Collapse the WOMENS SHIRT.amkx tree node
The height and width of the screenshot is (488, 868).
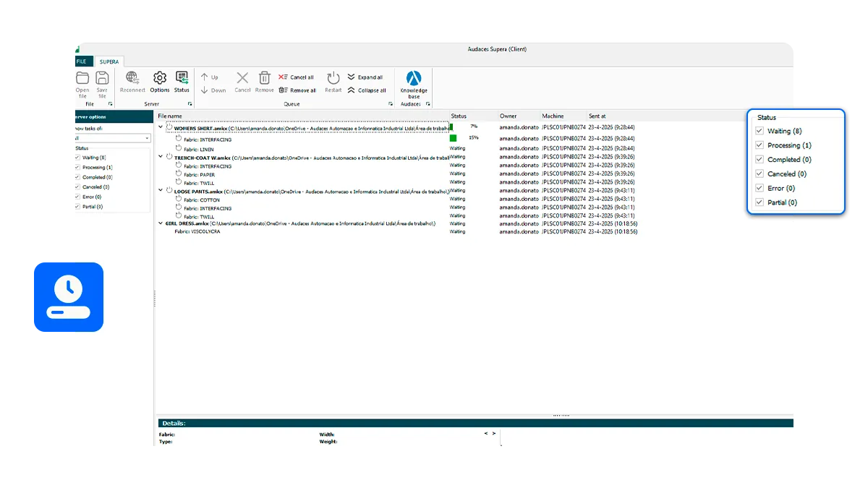click(161, 127)
